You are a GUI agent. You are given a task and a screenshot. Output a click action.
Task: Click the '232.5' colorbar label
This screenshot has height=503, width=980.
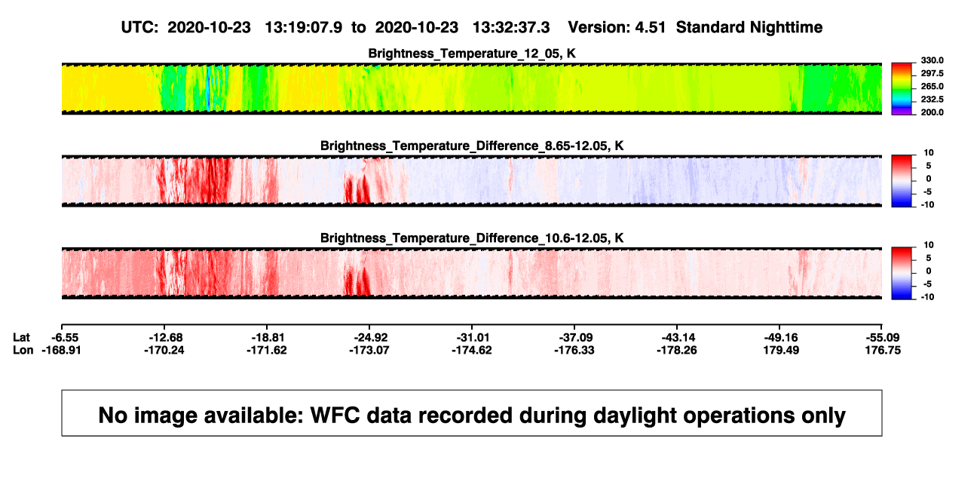[x=933, y=99]
